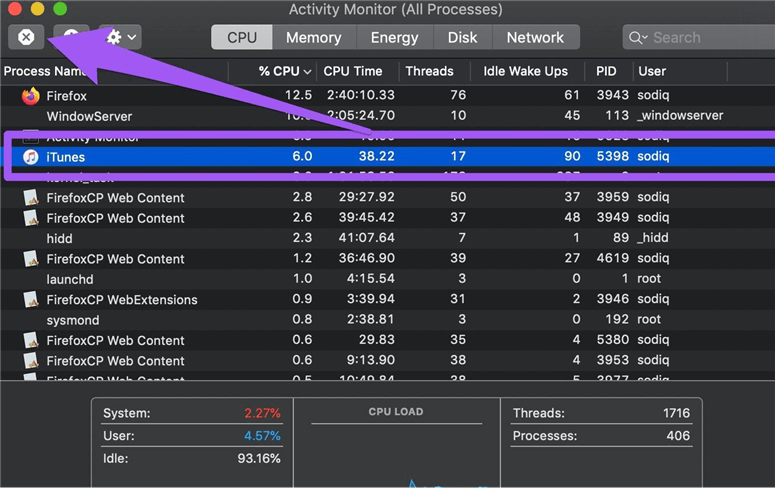Screen dimensions: 775x489
Task: Sort by PID column header
Action: (x=606, y=71)
